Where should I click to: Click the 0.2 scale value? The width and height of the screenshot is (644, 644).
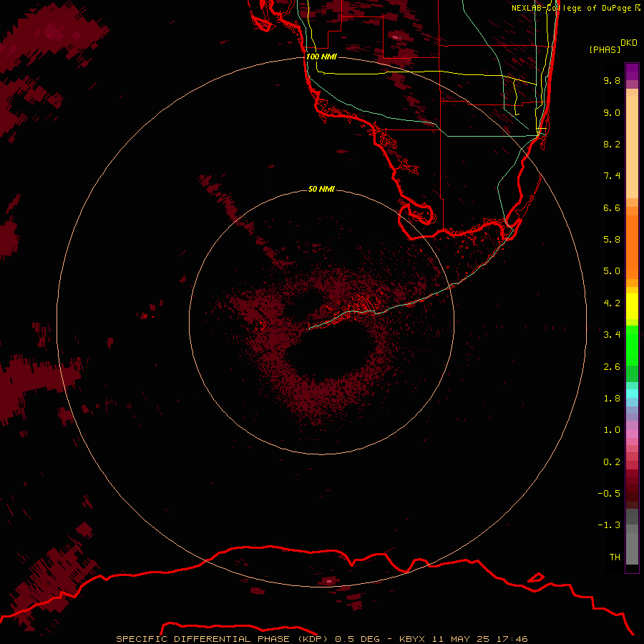click(612, 462)
